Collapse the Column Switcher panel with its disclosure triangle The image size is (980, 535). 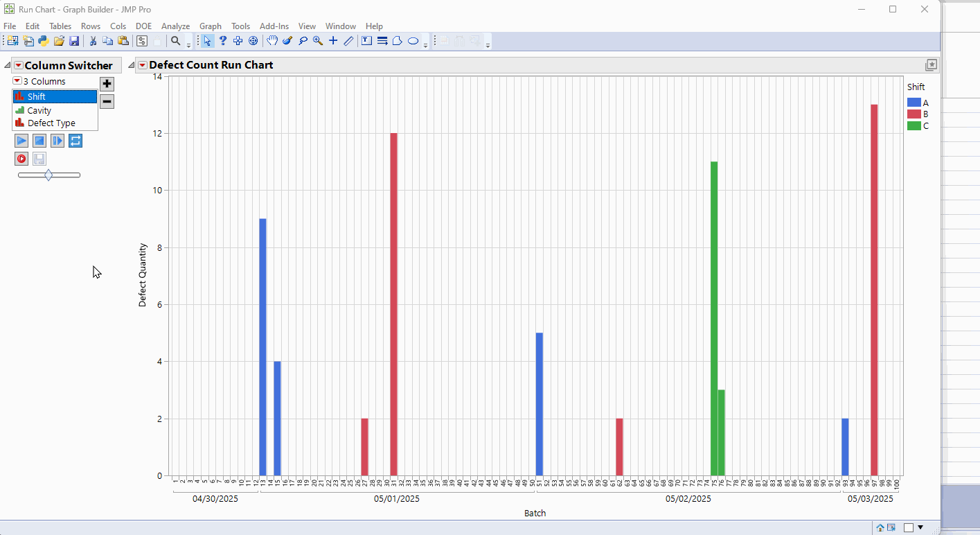tap(6, 64)
